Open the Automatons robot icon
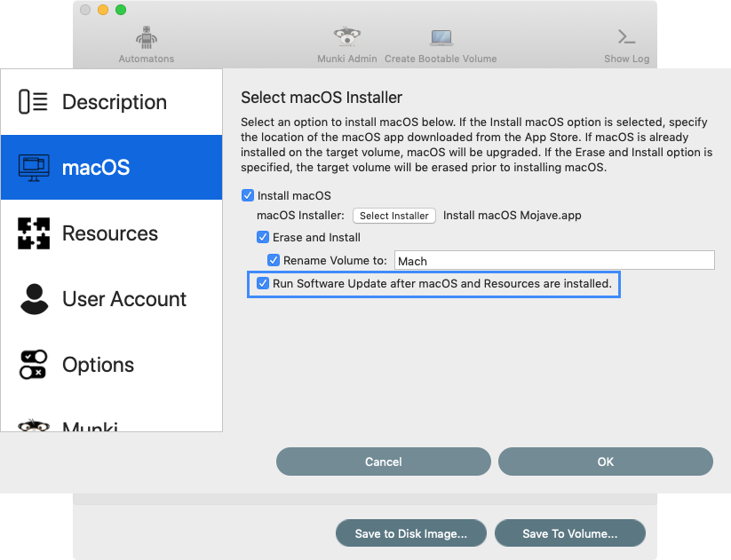This screenshot has height=560, width=731. click(147, 38)
